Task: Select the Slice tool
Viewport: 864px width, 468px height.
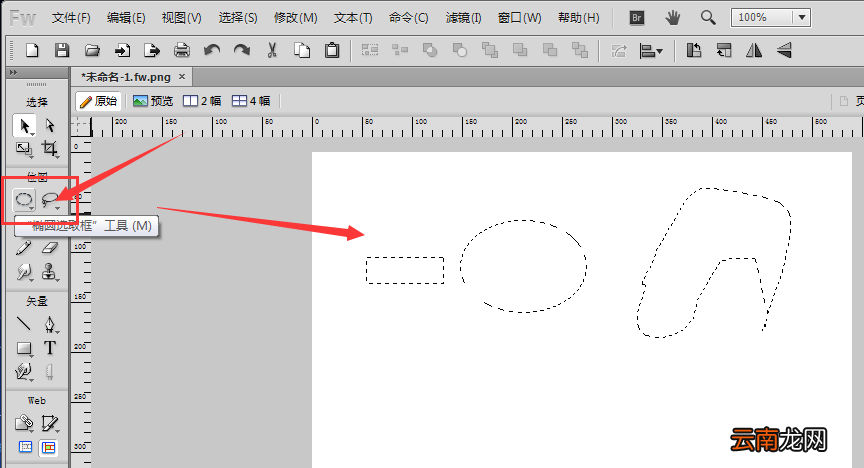Action: pos(50,423)
